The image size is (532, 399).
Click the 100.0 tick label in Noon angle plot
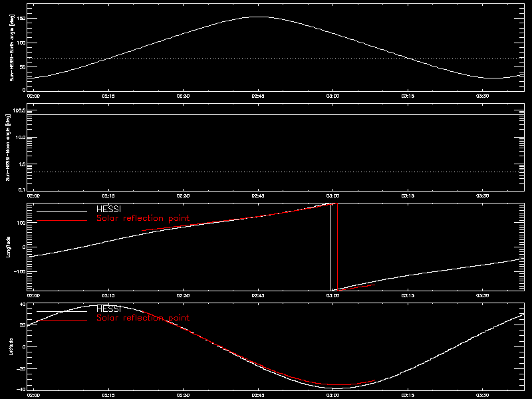(x=20, y=110)
